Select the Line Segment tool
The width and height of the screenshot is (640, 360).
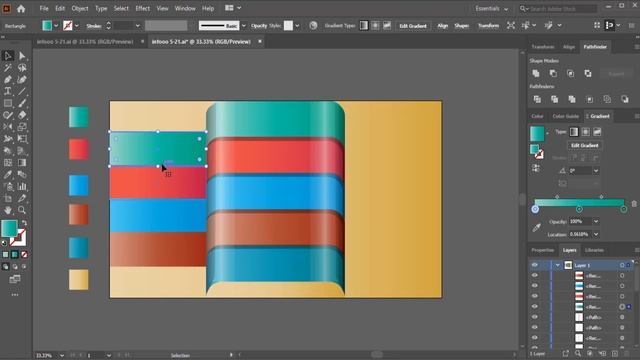22,91
